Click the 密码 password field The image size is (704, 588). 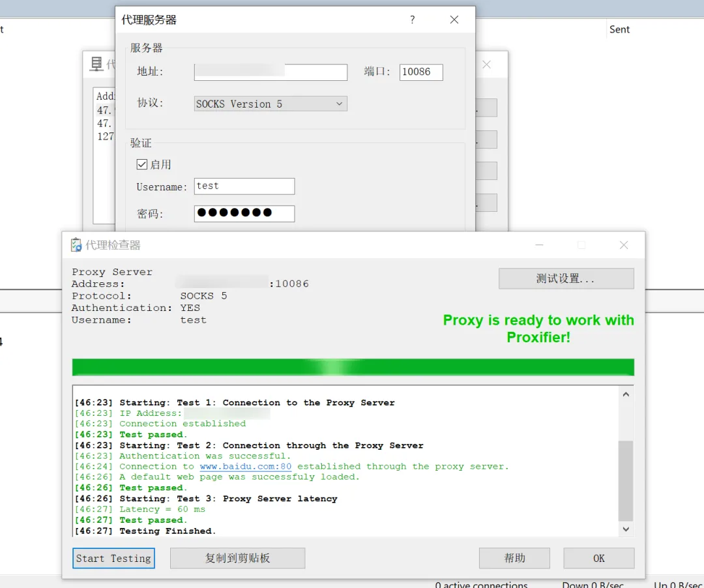click(x=244, y=214)
